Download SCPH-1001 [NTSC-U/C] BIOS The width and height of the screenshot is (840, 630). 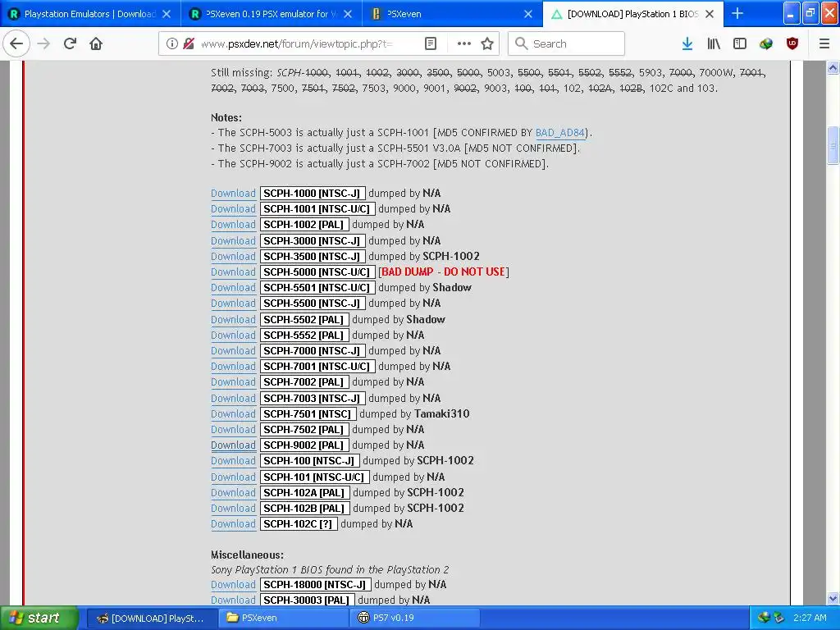pos(233,209)
